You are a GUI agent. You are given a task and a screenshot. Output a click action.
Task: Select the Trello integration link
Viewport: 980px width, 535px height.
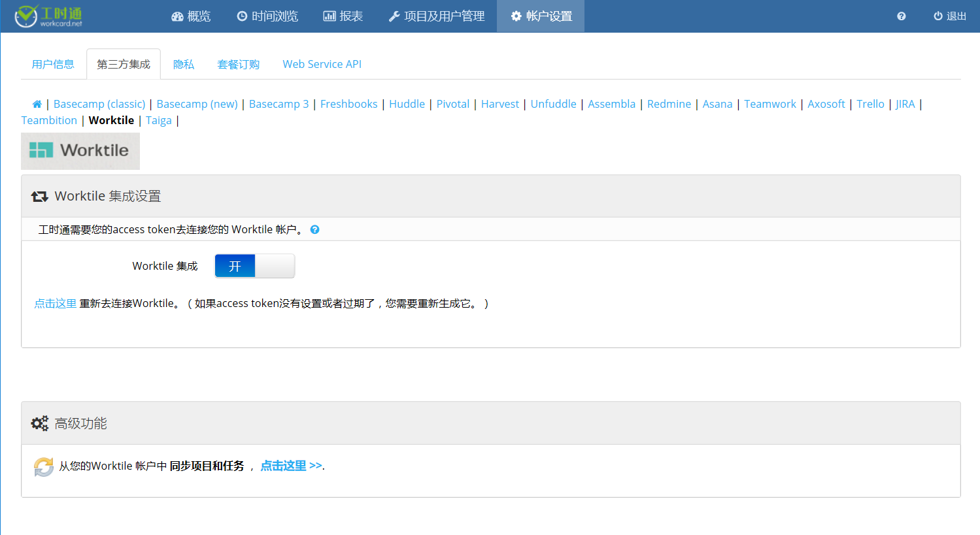[x=870, y=104]
